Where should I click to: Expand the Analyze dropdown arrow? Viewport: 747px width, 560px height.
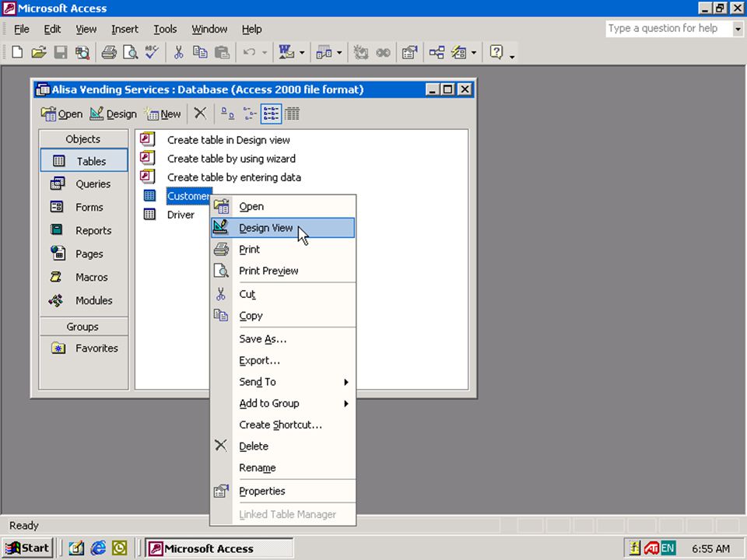[339, 52]
